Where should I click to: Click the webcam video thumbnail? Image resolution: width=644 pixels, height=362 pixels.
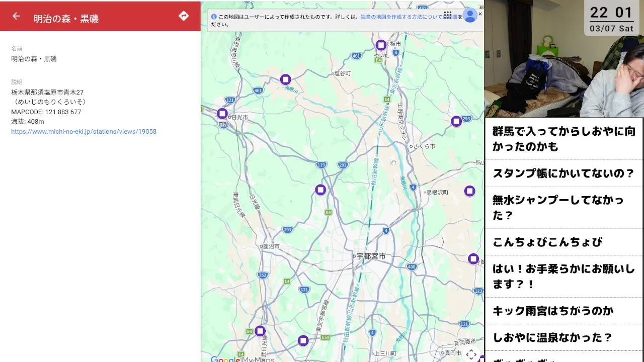pyautogui.click(x=564, y=59)
